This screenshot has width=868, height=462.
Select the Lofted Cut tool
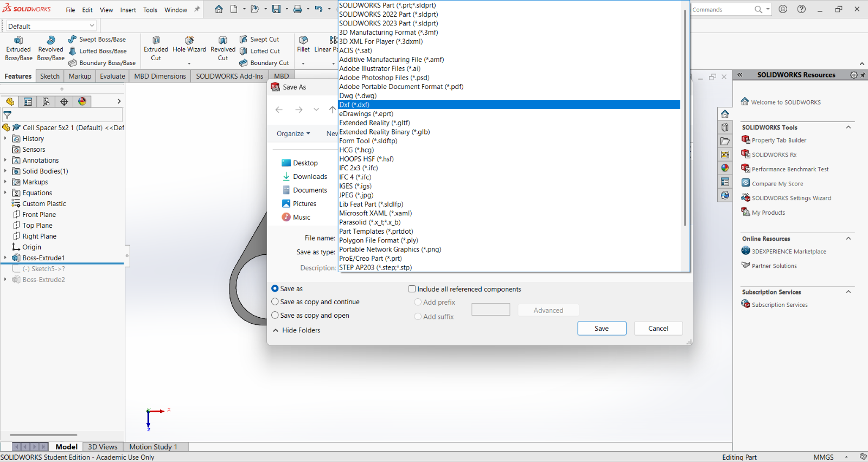(x=260, y=51)
